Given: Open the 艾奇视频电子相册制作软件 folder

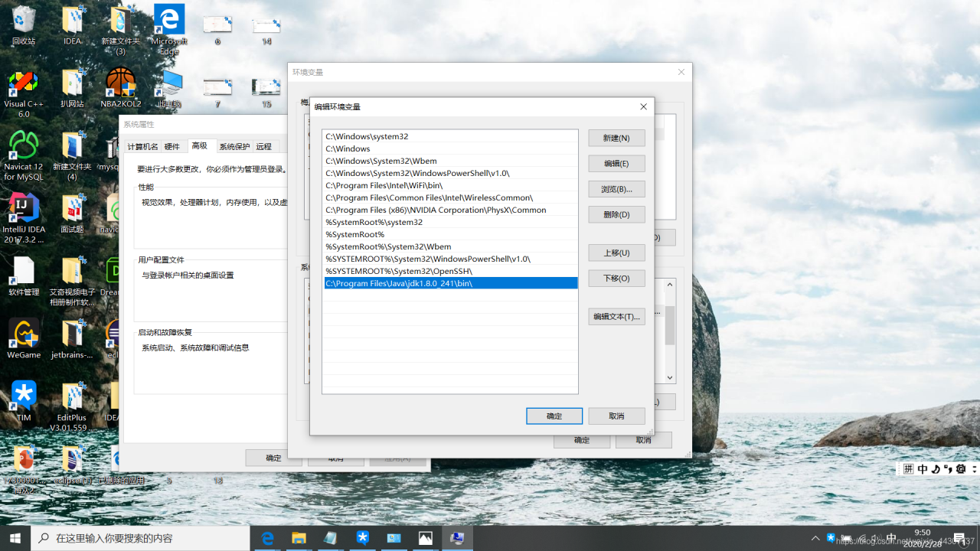Looking at the screenshot, I should tap(73, 281).
